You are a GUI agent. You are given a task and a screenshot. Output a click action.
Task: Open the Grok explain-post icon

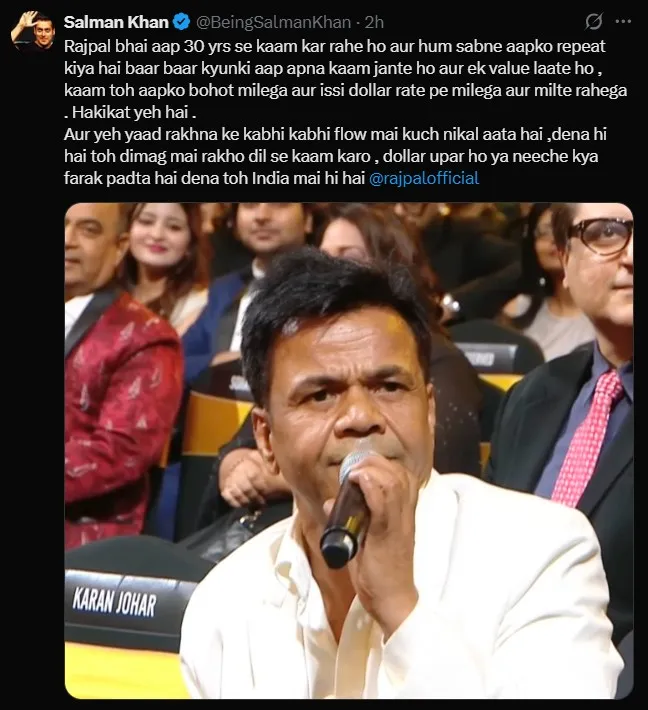point(594,22)
